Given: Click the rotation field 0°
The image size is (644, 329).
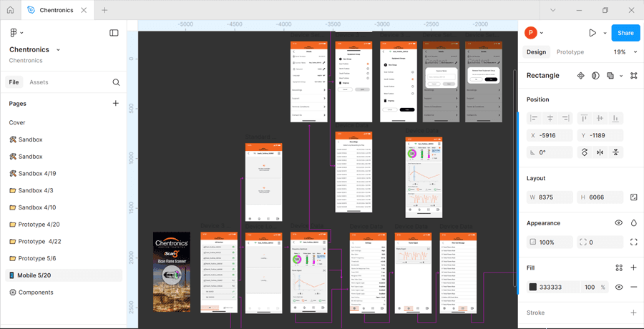Looking at the screenshot, I should point(550,152).
